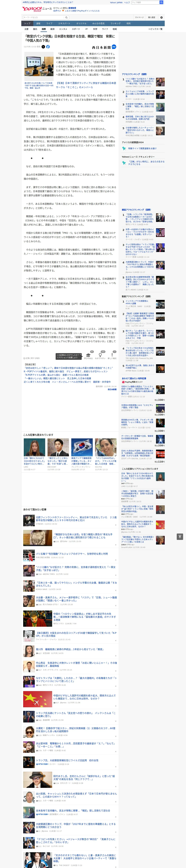This screenshot has width=186, height=868.
Task: Open the みんなの意見 navigation tab
Action: click(x=98, y=24)
